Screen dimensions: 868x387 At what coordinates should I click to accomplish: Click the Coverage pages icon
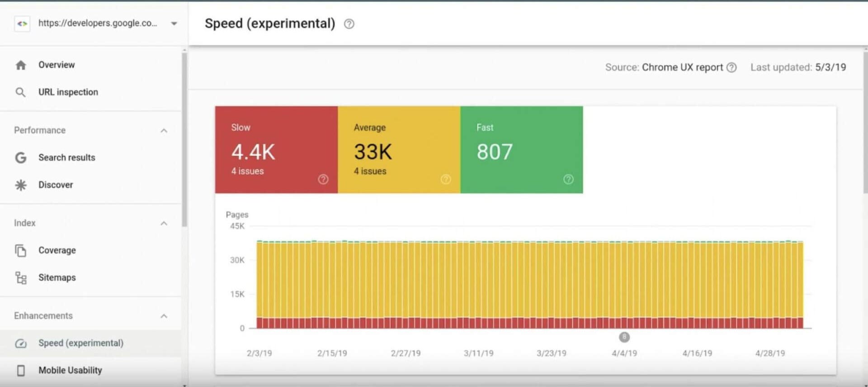(x=21, y=250)
